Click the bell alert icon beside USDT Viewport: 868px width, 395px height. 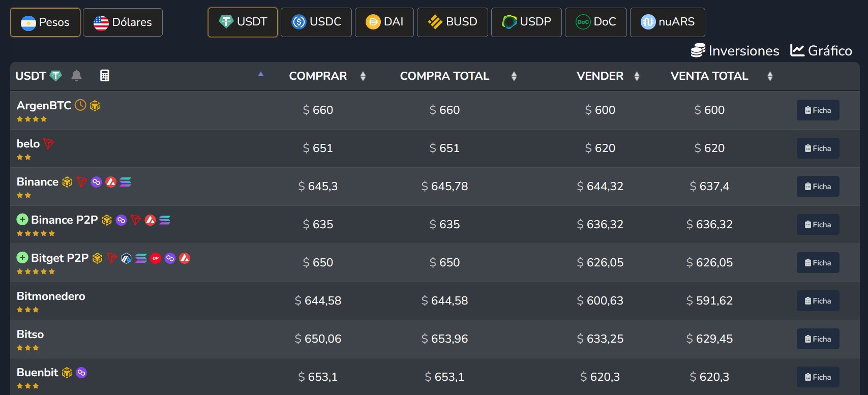(76, 76)
